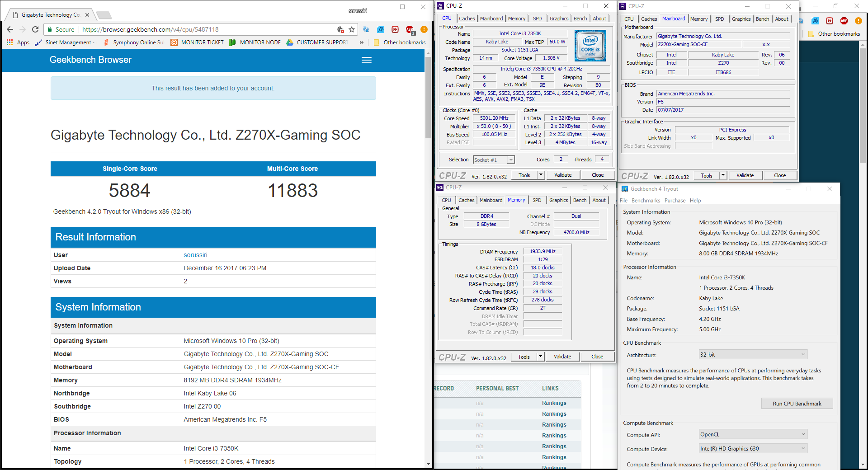Bookmark this page with the star icon
The width and height of the screenshot is (868, 470).
(352, 29)
